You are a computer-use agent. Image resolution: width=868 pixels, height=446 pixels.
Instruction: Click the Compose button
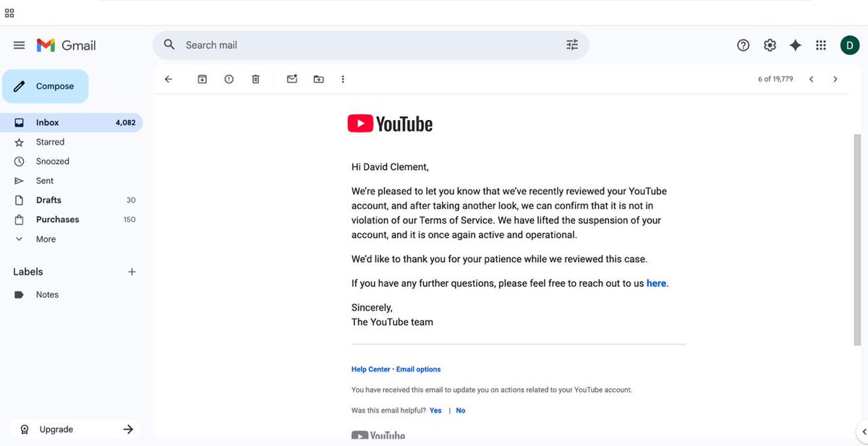click(x=45, y=86)
